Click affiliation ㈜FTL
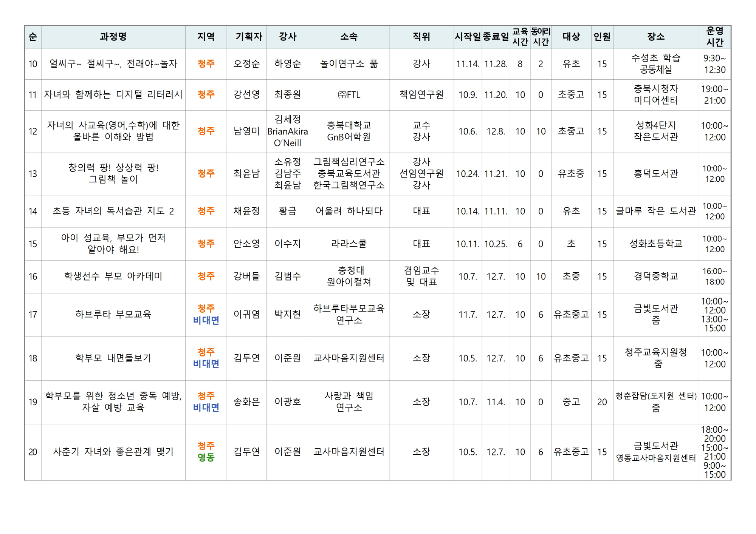Viewport: 756px width, 534px height. pos(349,94)
